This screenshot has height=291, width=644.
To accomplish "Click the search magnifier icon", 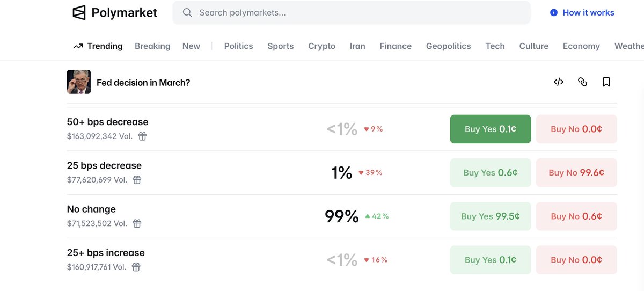I will [187, 12].
